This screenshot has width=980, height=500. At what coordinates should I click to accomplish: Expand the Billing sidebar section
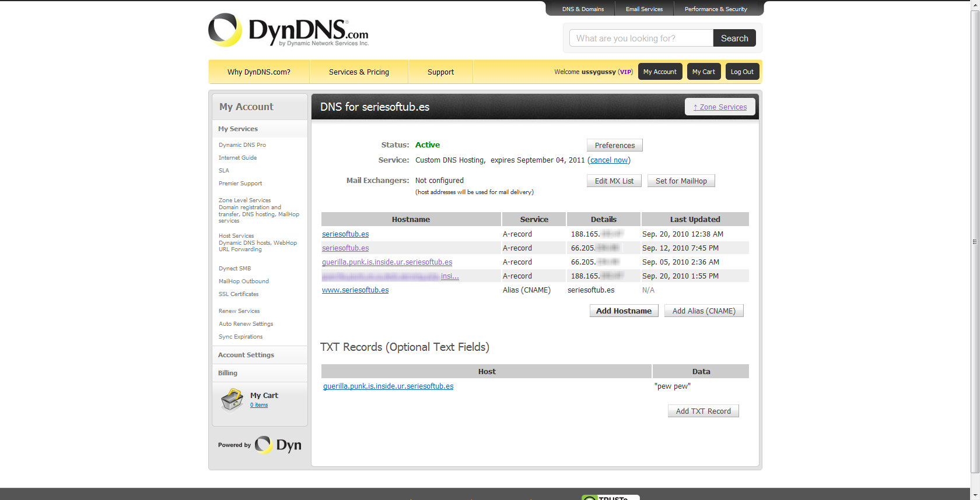click(x=260, y=373)
